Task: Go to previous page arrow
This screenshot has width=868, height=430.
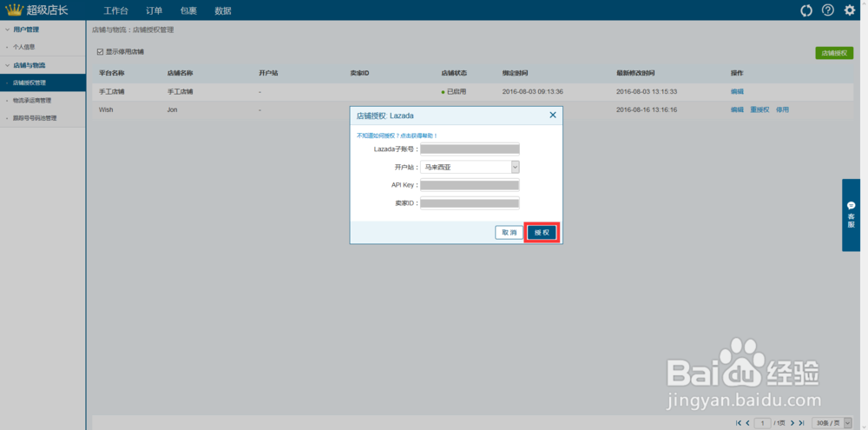Action: pyautogui.click(x=748, y=423)
